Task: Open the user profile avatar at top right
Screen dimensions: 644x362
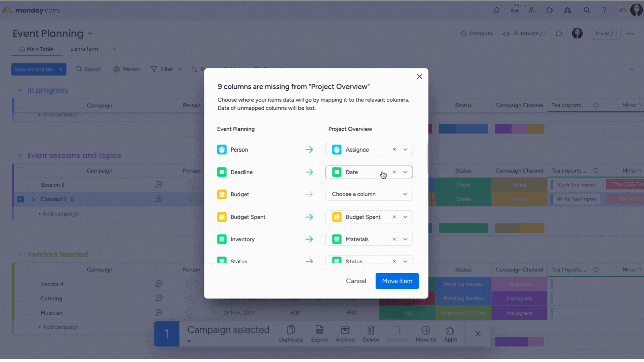Action: [x=636, y=10]
